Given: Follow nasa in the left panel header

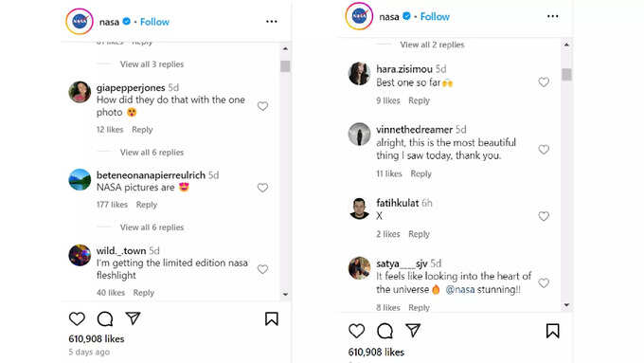Looking at the screenshot, I should (x=154, y=22).
